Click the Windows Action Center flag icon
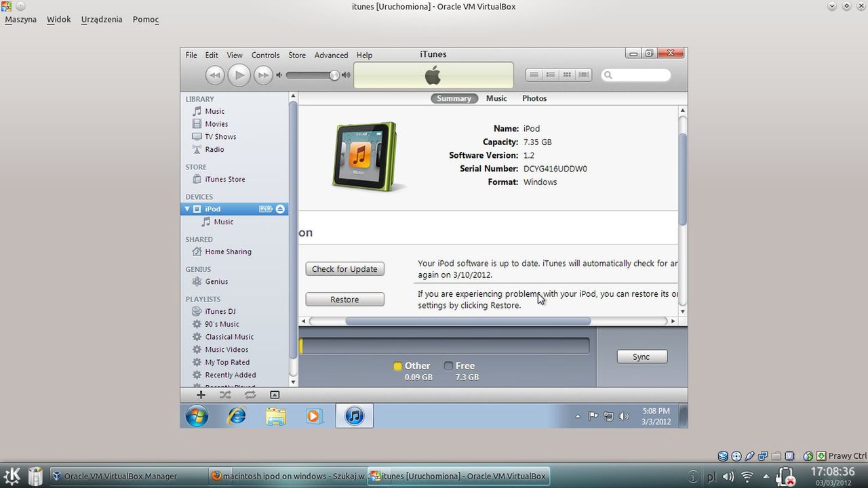868x488 pixels. click(593, 416)
